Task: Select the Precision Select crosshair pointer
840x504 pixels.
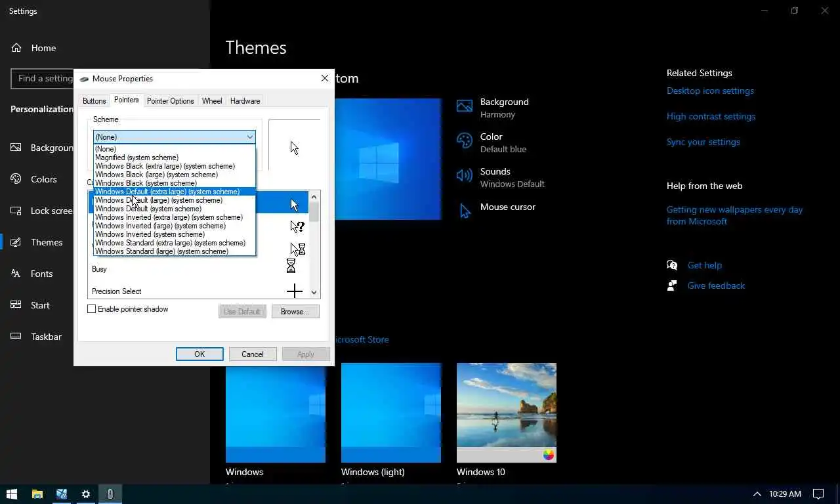Action: 295,291
